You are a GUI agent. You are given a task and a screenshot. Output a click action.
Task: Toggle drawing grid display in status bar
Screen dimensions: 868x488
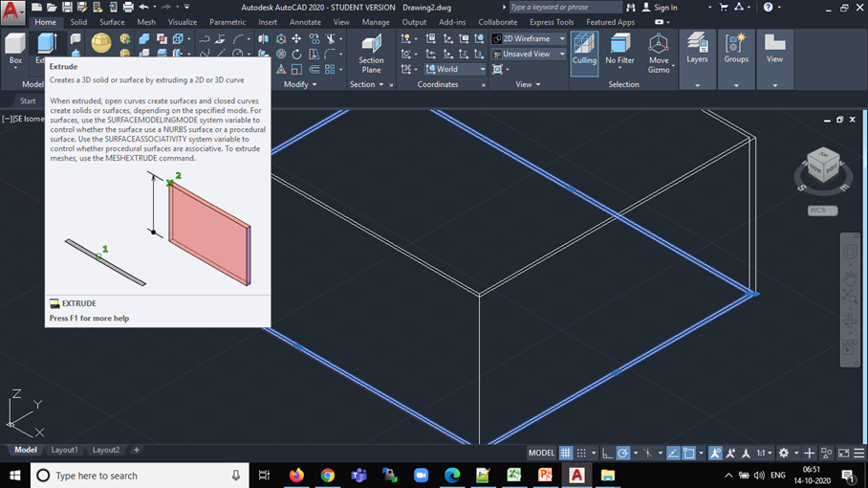tap(565, 453)
